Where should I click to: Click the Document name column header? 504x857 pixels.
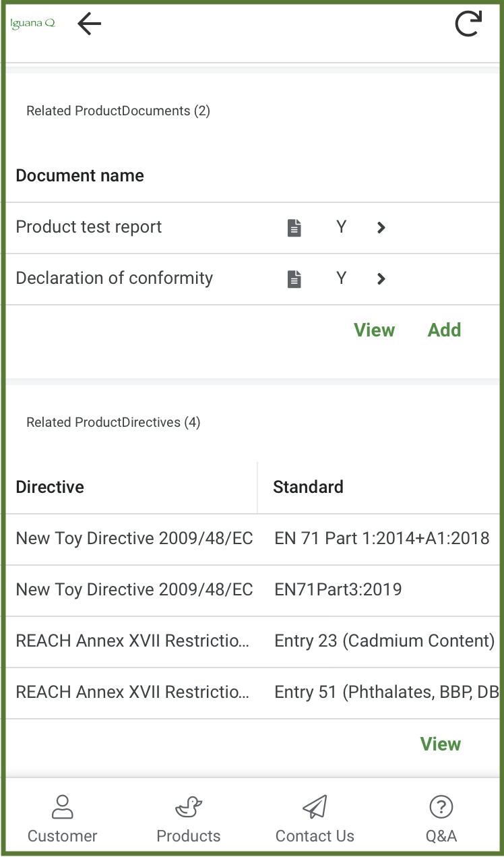(80, 176)
